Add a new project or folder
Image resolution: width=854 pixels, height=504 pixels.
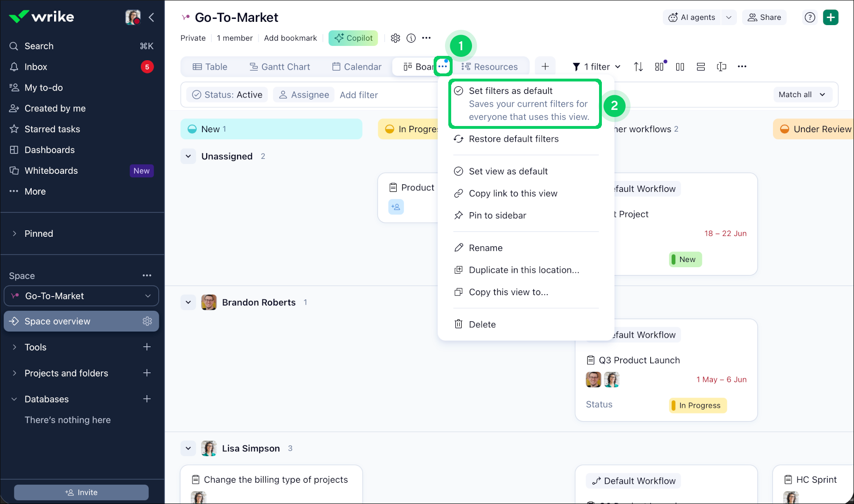coord(147,373)
